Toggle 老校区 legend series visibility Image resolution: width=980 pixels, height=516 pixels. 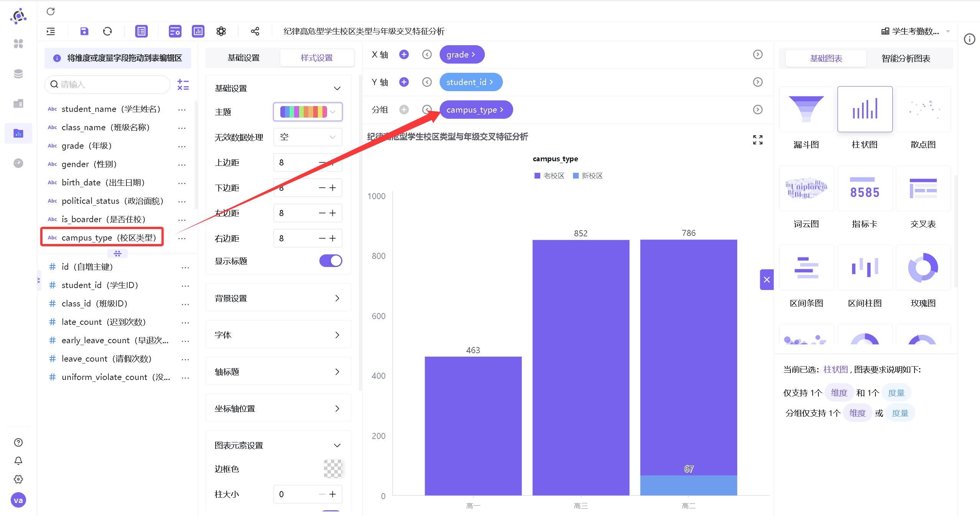coord(549,175)
